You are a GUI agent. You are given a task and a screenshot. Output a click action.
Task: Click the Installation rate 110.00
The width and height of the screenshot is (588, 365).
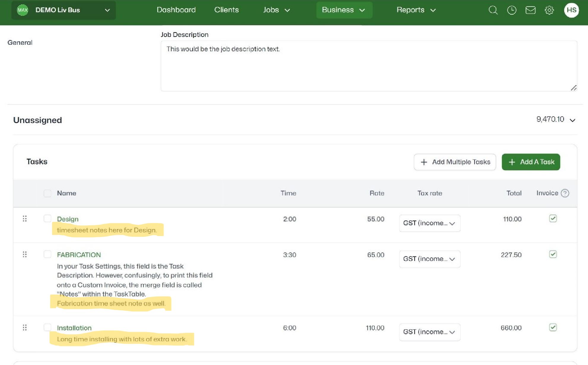375,328
